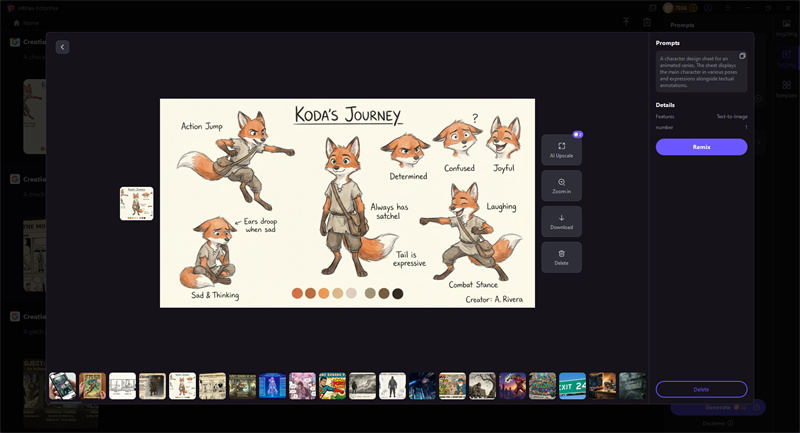Copy the prompt text with copy icon

[742, 56]
